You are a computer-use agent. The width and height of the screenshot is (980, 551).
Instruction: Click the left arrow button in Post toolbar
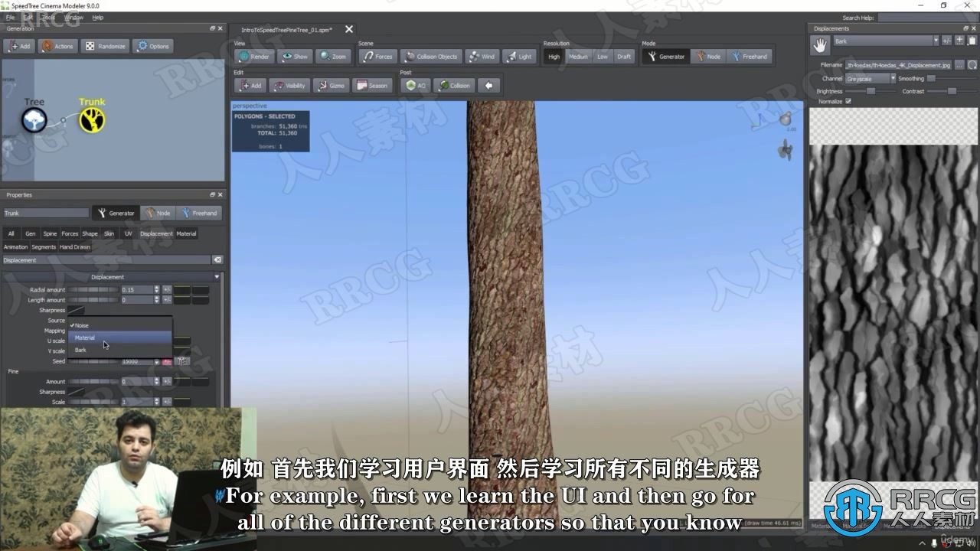click(488, 86)
